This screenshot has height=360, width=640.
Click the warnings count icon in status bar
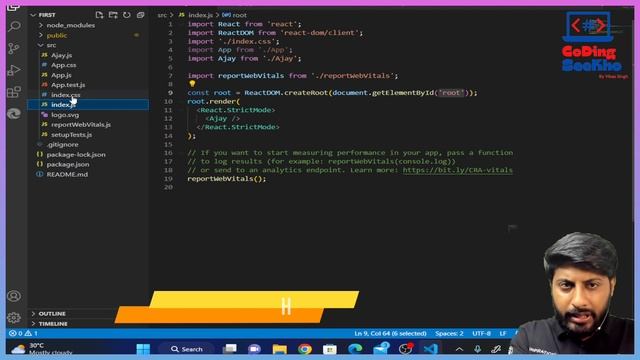point(28,333)
